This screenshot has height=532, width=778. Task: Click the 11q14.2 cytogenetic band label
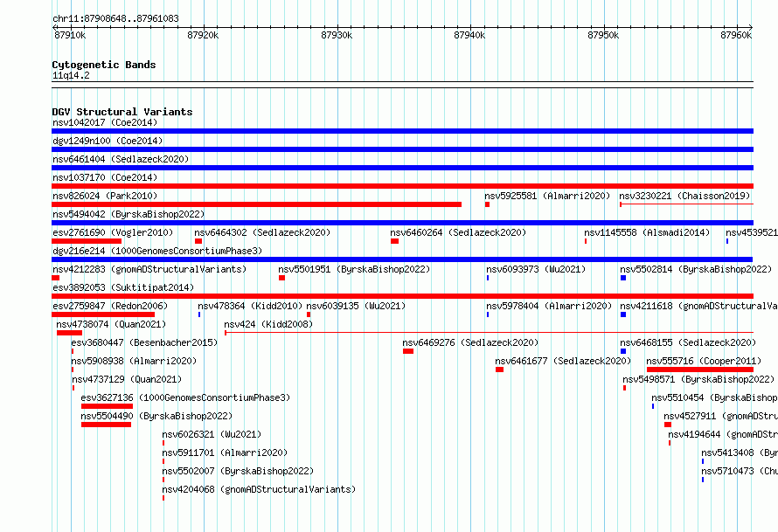tap(71, 75)
